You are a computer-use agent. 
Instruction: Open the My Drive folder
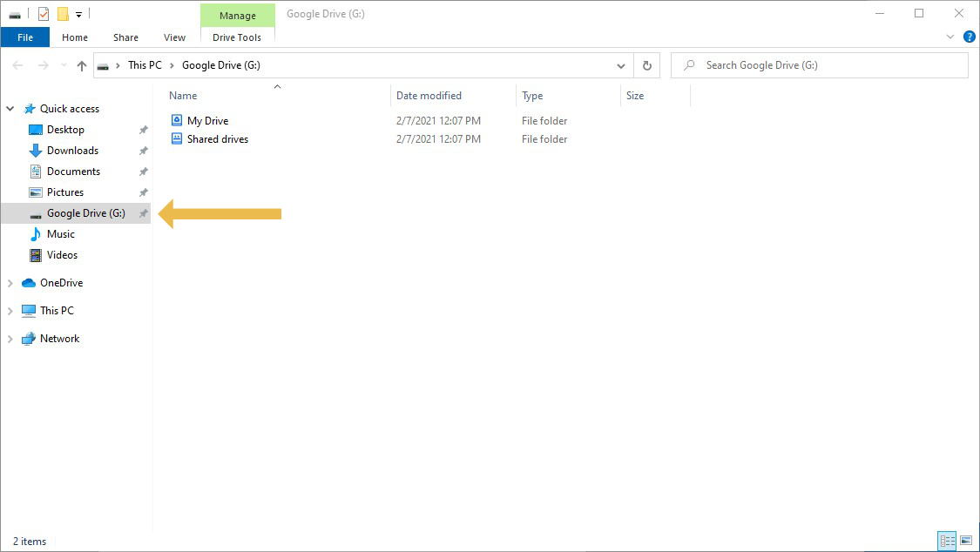point(207,121)
